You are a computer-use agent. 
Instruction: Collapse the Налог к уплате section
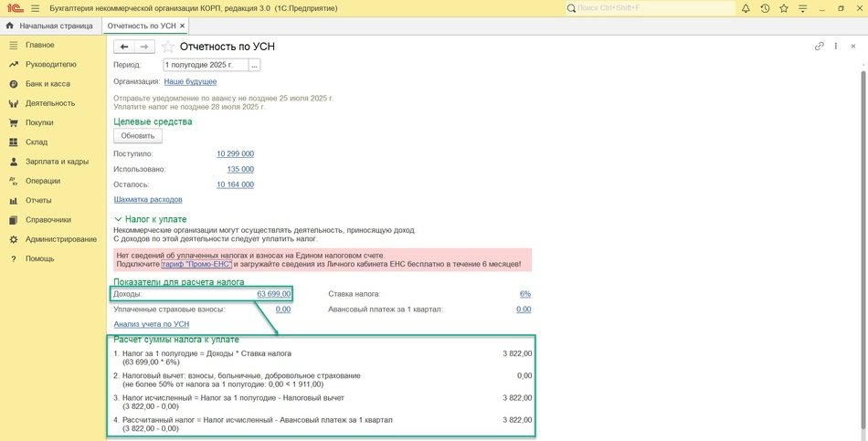tap(118, 219)
